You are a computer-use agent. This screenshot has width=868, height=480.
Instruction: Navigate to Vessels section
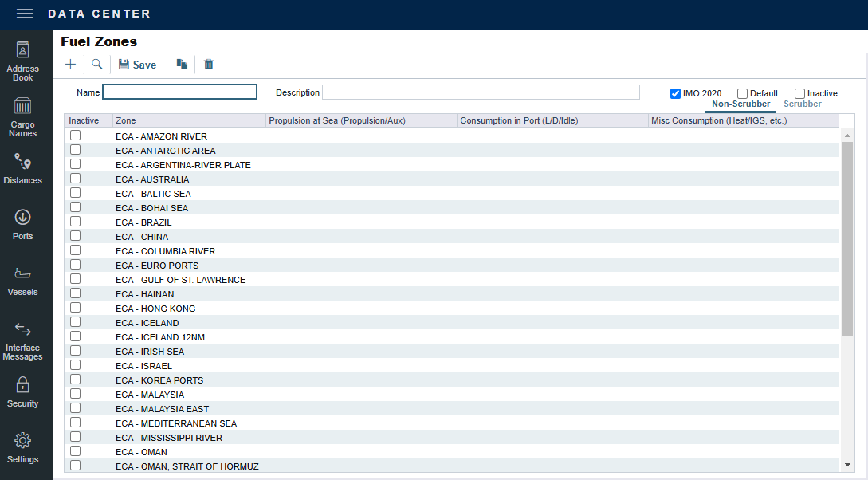pos(23,281)
